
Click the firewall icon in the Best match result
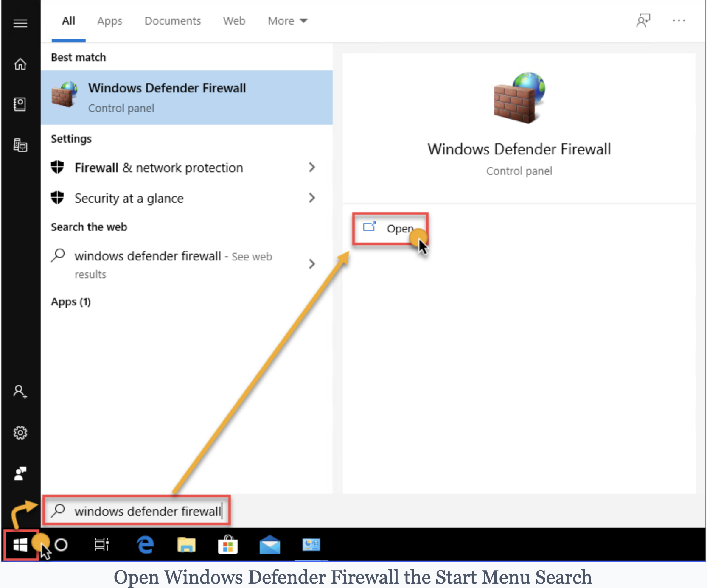click(65, 95)
